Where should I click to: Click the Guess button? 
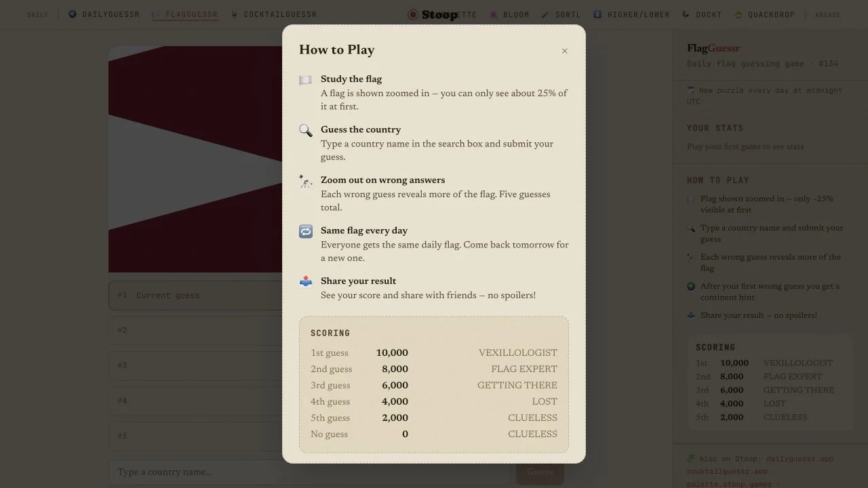pos(540,472)
